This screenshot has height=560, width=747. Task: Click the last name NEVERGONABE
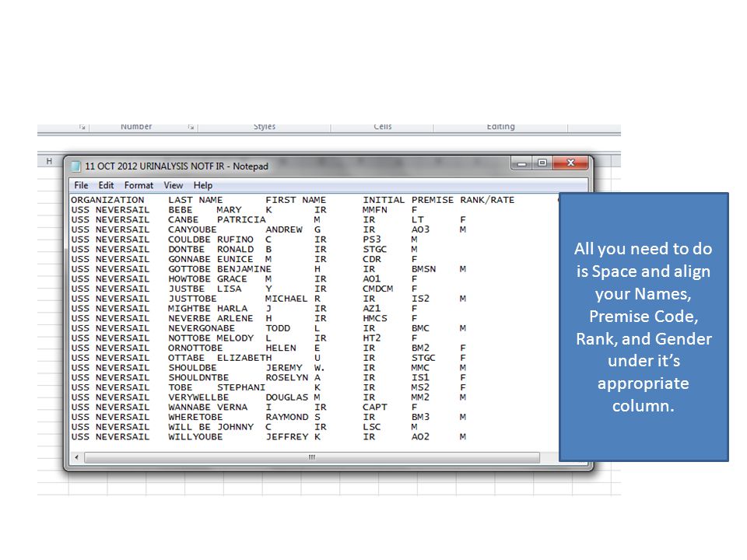pos(202,328)
